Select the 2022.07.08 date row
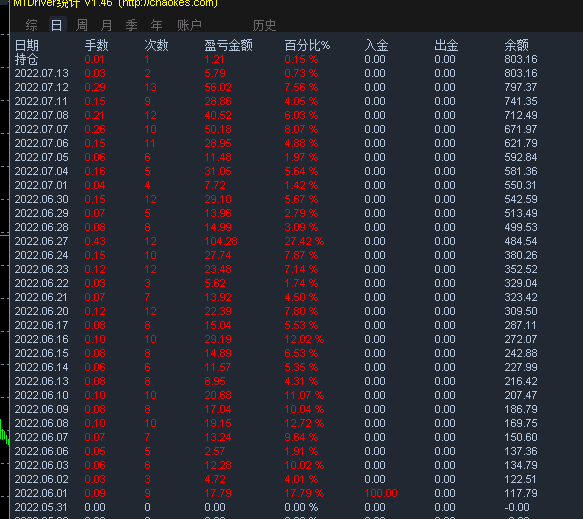Viewport: 583px width, 519px height. pos(42,115)
